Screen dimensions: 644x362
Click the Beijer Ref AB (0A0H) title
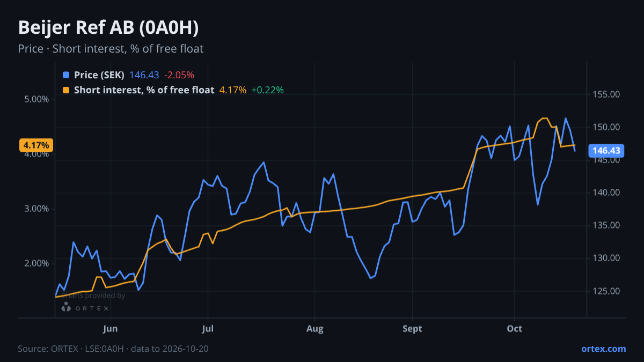pos(109,27)
